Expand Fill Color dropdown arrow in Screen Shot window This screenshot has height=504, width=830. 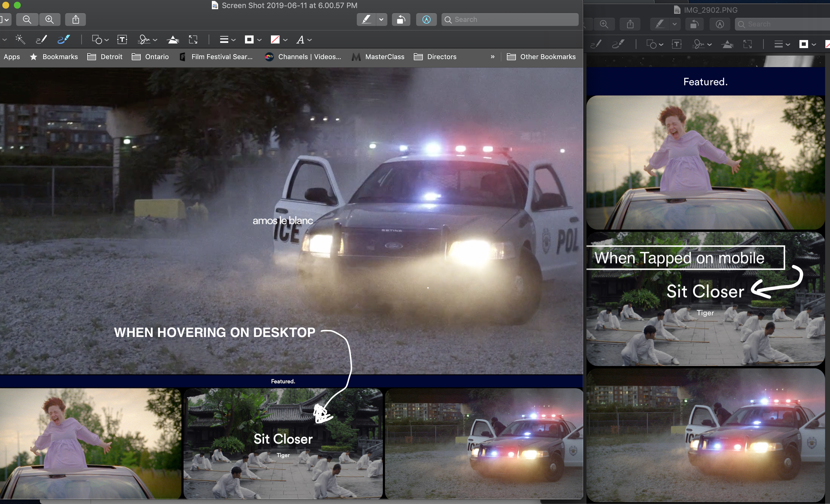pos(285,40)
